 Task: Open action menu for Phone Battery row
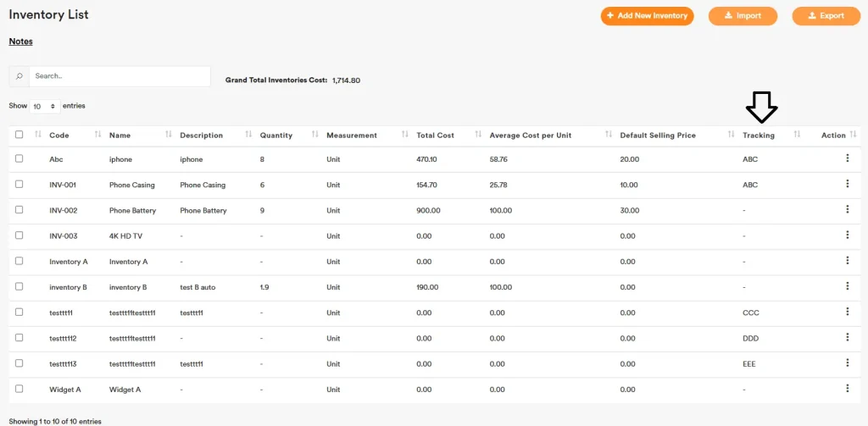847,210
